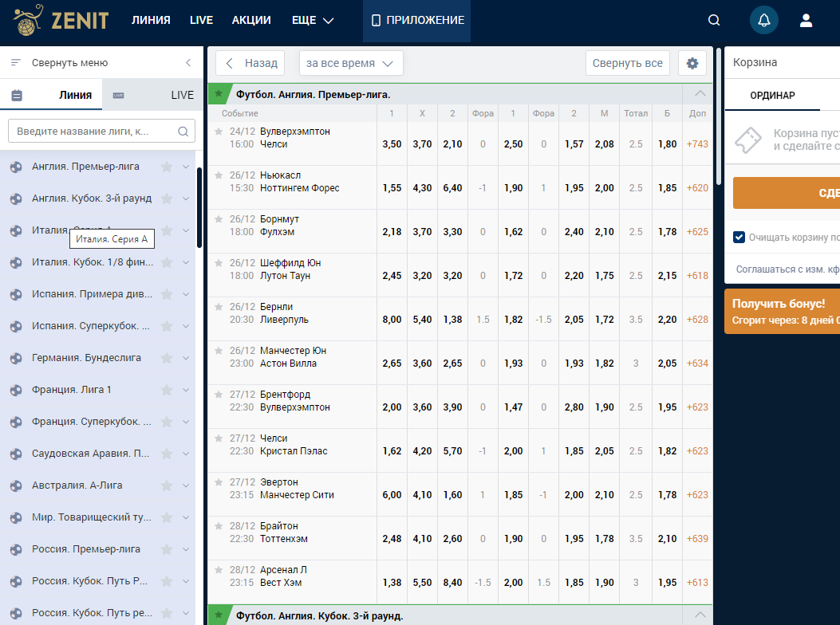The height and width of the screenshot is (625, 840).
Task: Expand Австралия. А-Лига chevron in sidebar
Action: click(186, 485)
